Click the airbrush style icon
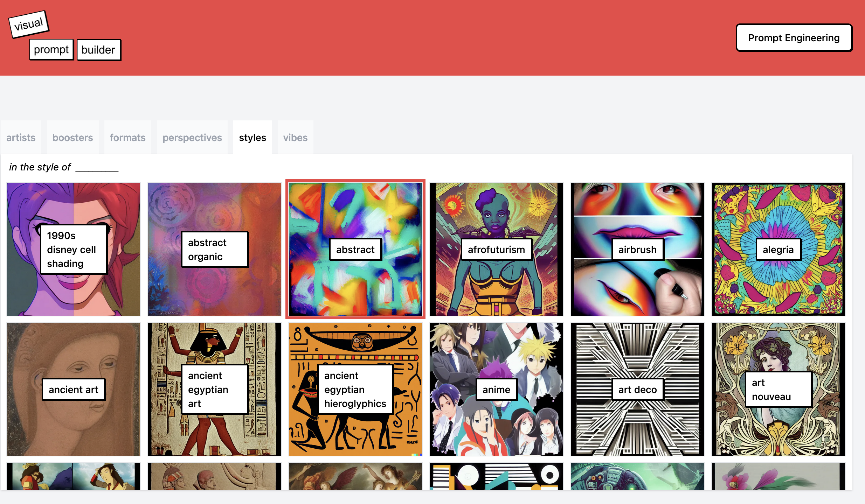The height and width of the screenshot is (504, 865). pyautogui.click(x=637, y=249)
